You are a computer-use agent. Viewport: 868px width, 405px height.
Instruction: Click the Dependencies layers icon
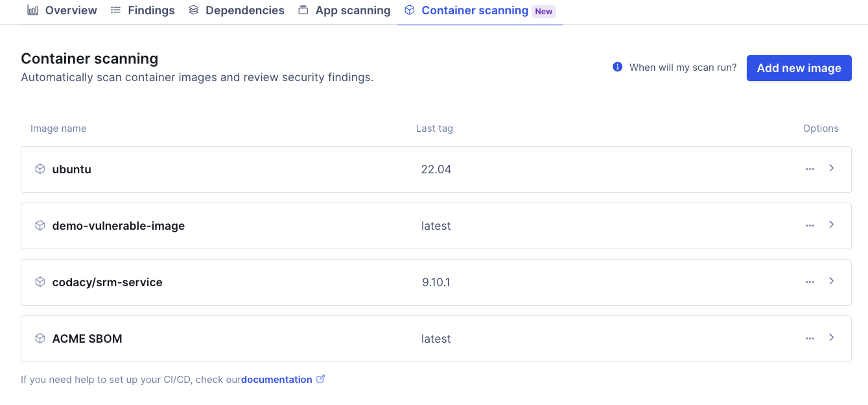pos(193,10)
